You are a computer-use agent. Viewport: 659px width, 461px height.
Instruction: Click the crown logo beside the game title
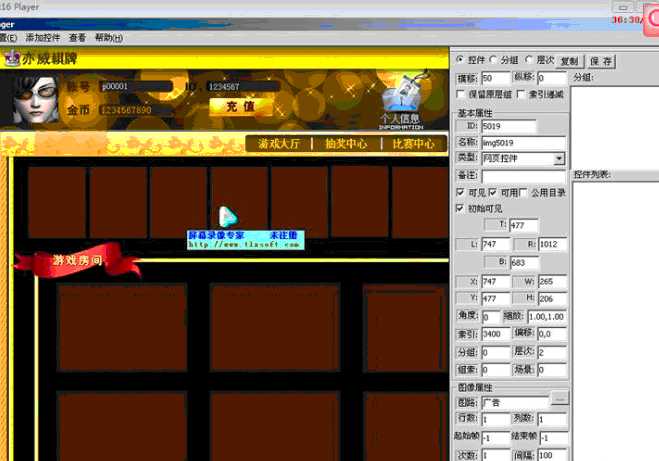click(11, 56)
